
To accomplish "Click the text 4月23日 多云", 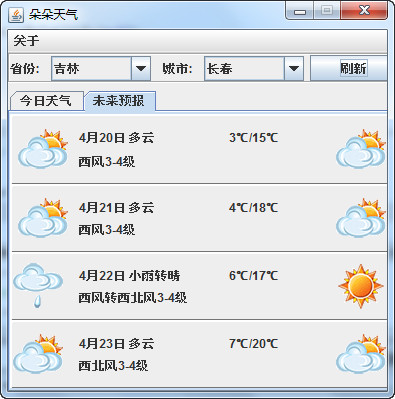I will (x=117, y=344).
